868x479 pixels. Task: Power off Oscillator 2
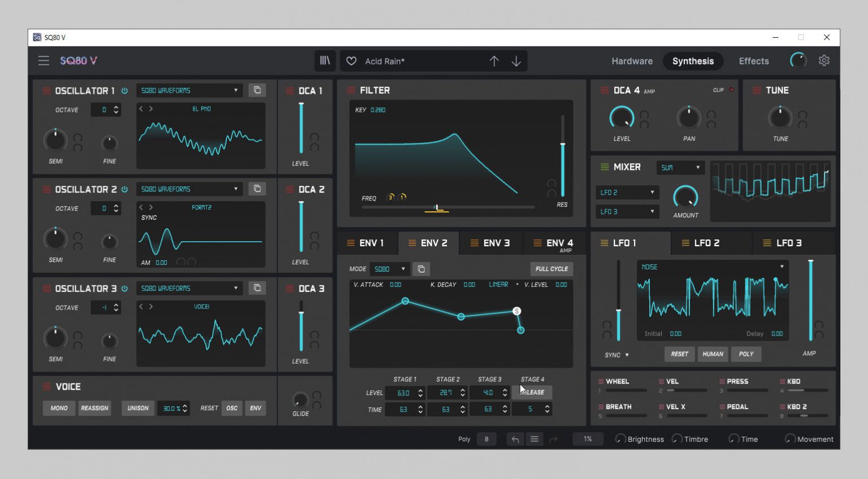[x=124, y=189]
